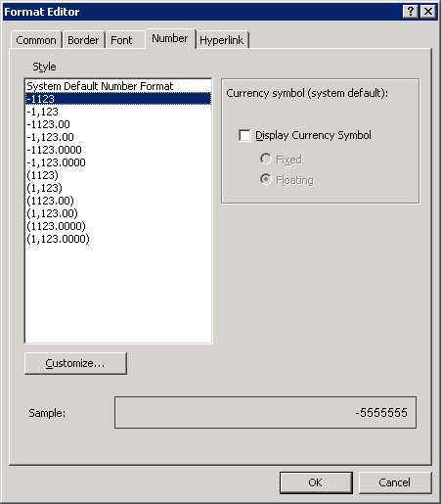This screenshot has height=504, width=441.
Task: Select the highlighted -1123 style
Action: coord(118,99)
